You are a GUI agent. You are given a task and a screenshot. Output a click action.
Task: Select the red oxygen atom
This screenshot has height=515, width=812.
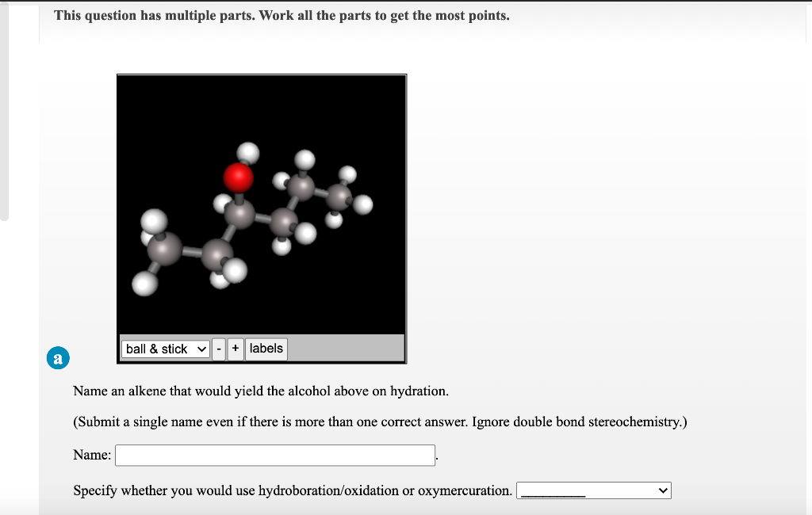(x=239, y=177)
